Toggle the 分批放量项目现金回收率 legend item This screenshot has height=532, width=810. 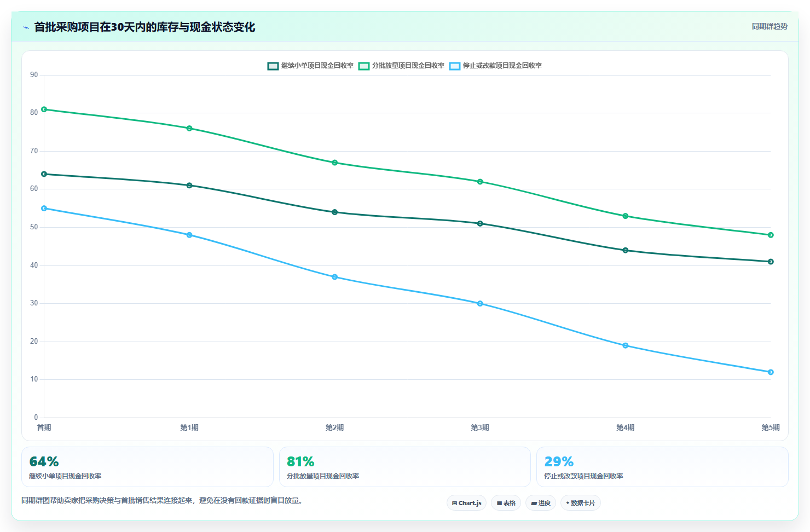coord(401,66)
